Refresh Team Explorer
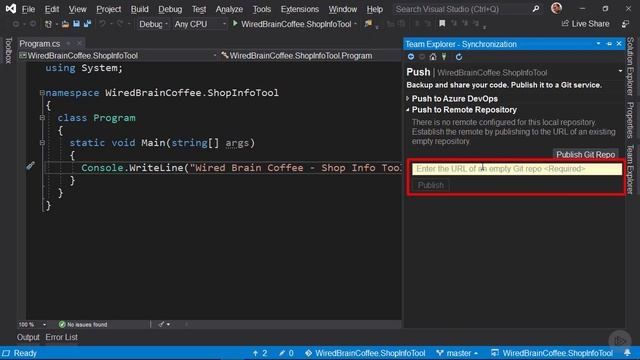640x360 pixels. (x=459, y=57)
